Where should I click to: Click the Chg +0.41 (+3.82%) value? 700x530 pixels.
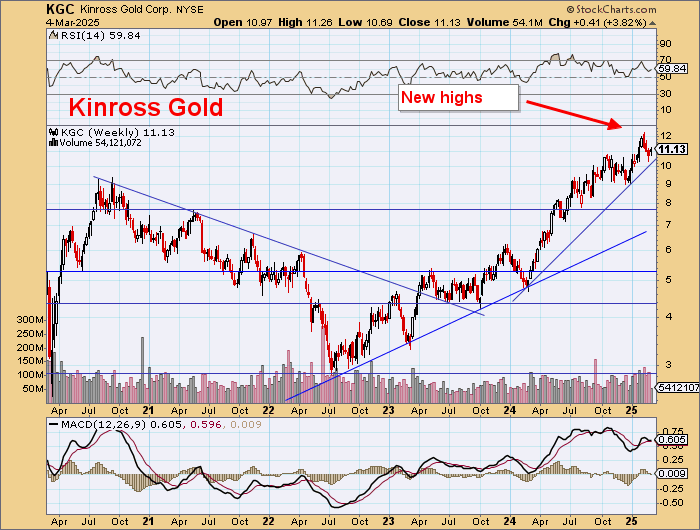pos(597,22)
